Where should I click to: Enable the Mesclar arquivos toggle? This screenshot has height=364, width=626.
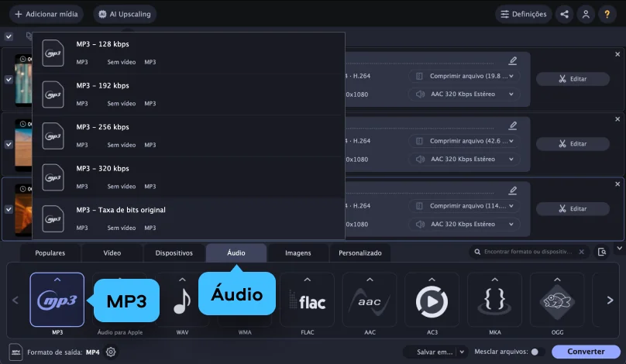[538, 352]
